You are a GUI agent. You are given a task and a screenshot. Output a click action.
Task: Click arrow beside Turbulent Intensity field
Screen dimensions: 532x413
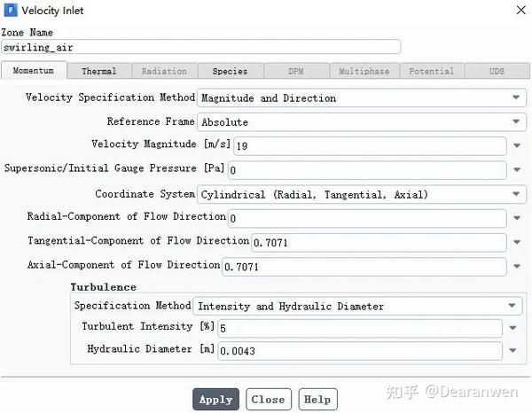click(x=512, y=328)
